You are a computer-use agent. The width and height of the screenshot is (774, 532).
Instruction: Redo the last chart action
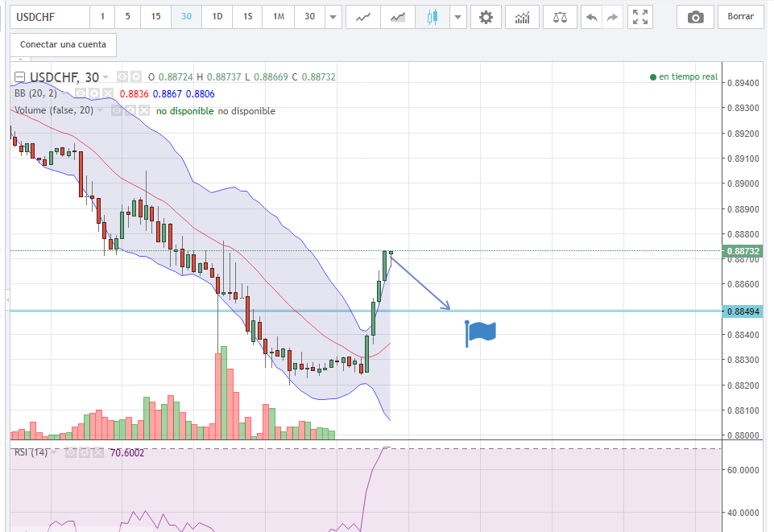click(613, 17)
